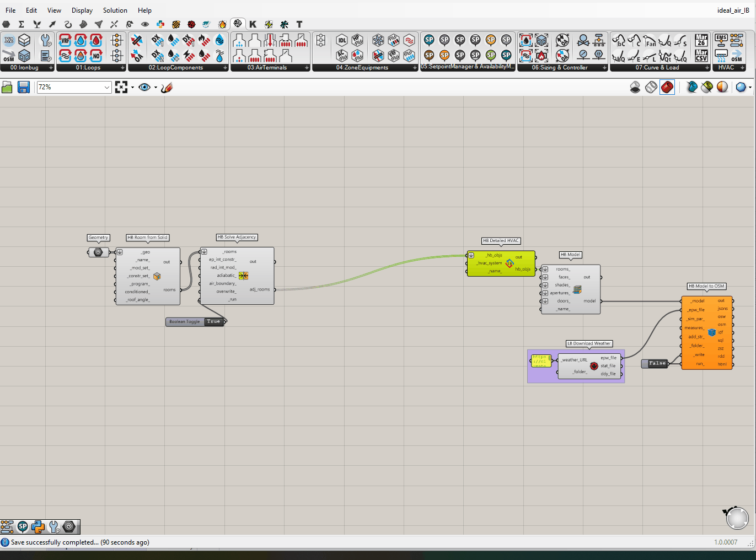Click the Geometry parameter node
Image resolution: width=756 pixels, height=560 pixels.
coord(98,252)
